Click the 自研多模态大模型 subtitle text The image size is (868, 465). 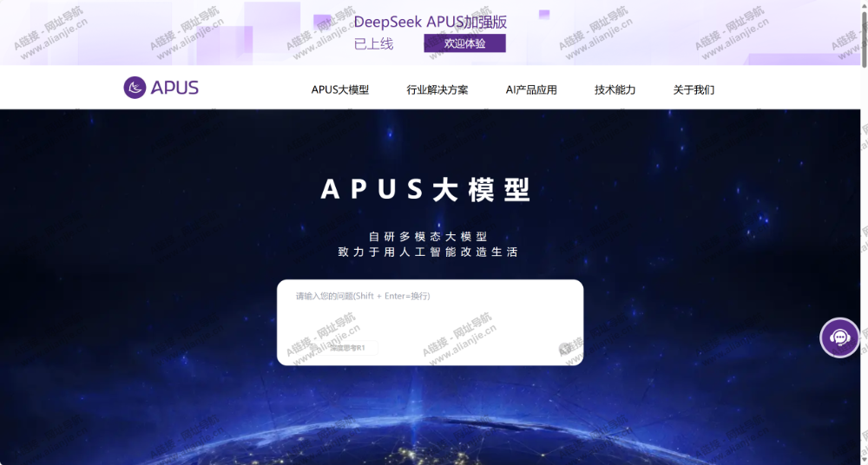pyautogui.click(x=428, y=236)
